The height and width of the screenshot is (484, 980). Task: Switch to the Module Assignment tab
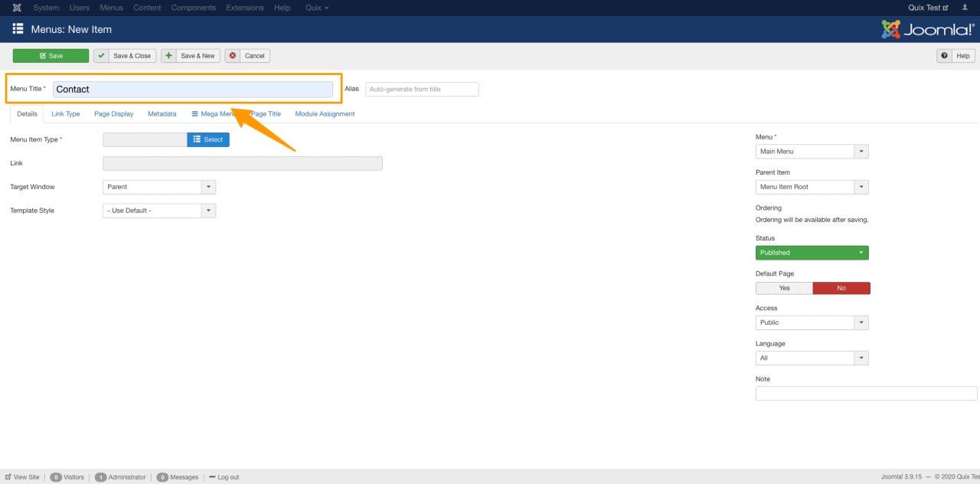(325, 114)
